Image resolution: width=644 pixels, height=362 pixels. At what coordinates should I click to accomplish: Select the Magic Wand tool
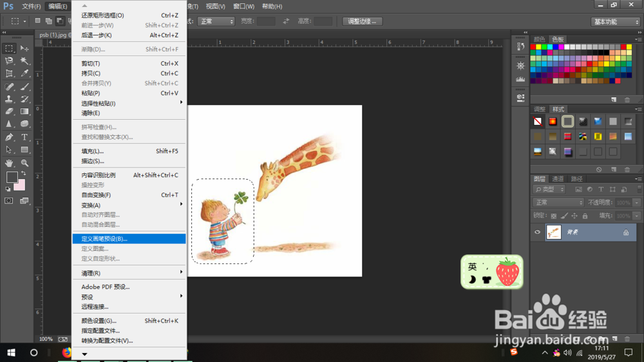point(24,61)
